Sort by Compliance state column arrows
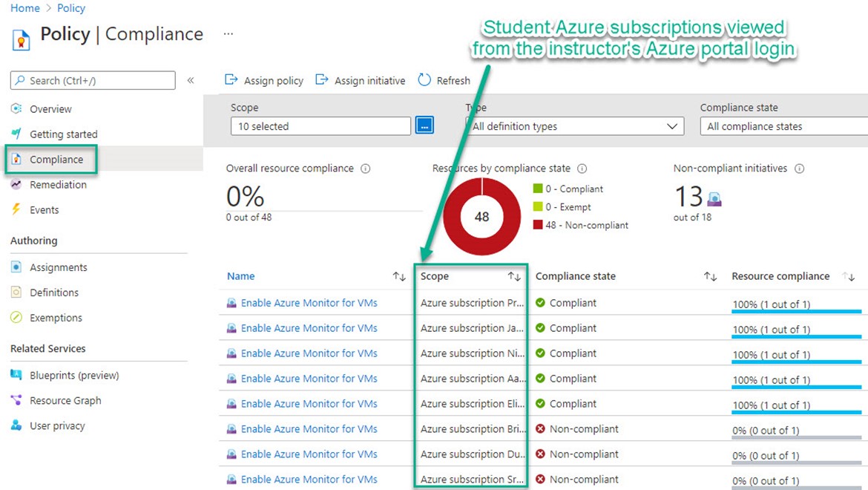Viewport: 868px width, 490px height. [710, 276]
